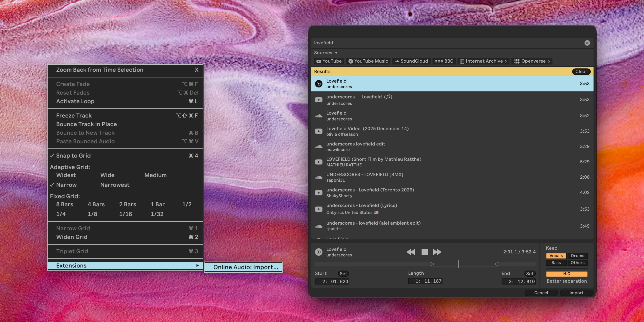The image size is (644, 322).
Task: Open the Extensions submenu
Action: click(x=125, y=265)
